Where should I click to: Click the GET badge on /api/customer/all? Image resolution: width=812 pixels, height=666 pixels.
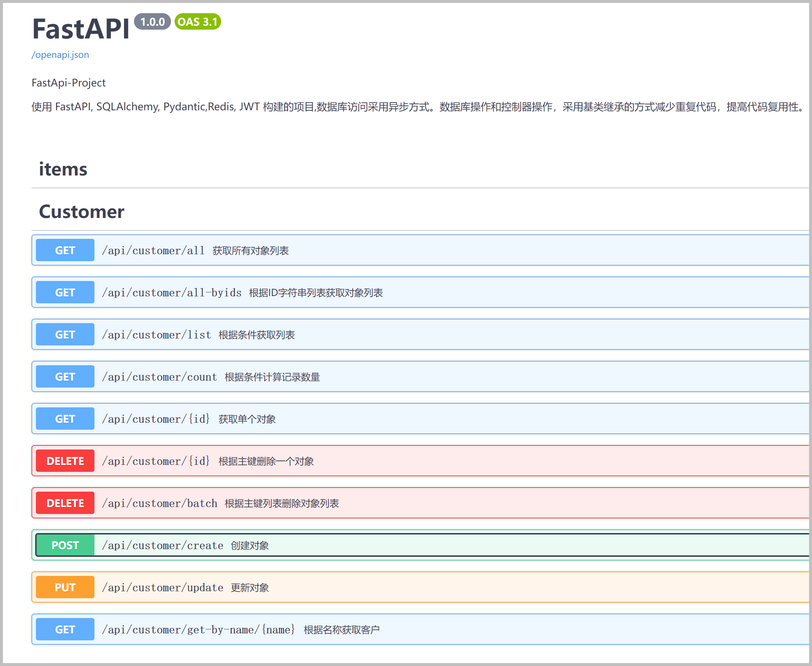click(64, 250)
